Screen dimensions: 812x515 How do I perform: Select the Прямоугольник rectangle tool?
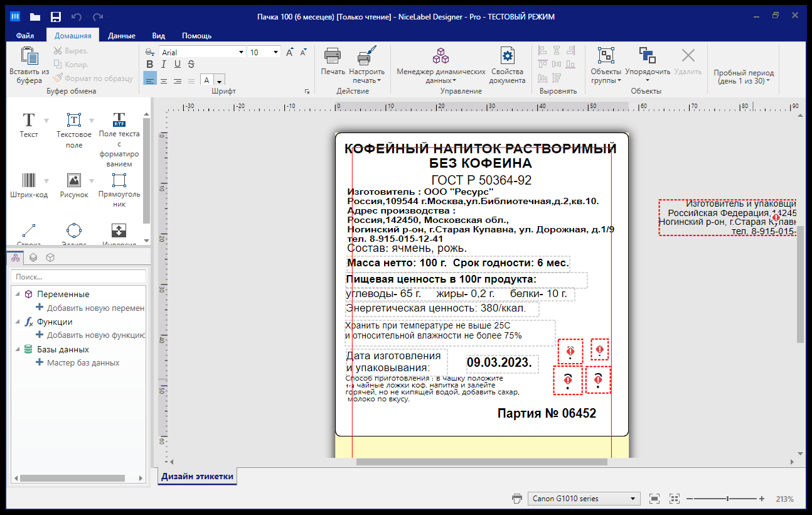[x=119, y=190]
